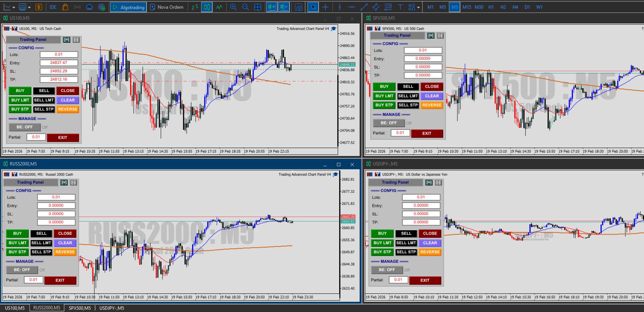Expand the profiles dropdown arrow
This screenshot has height=312, width=644.
29,7
